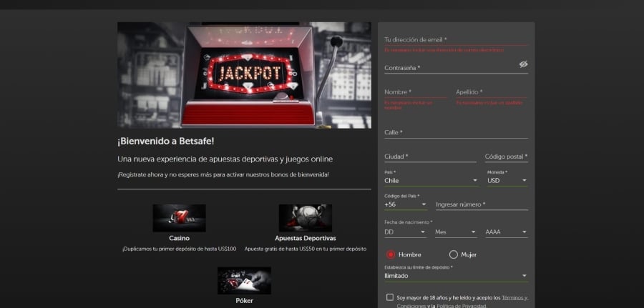Click the Casino heading text

click(x=179, y=238)
